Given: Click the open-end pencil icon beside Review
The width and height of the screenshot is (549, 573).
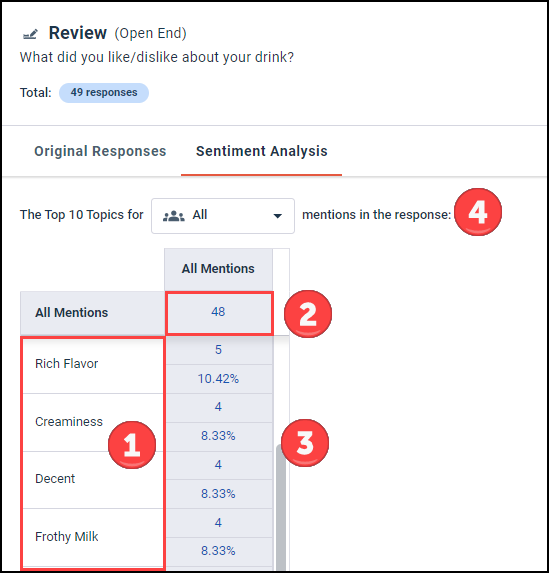Looking at the screenshot, I should point(30,34).
